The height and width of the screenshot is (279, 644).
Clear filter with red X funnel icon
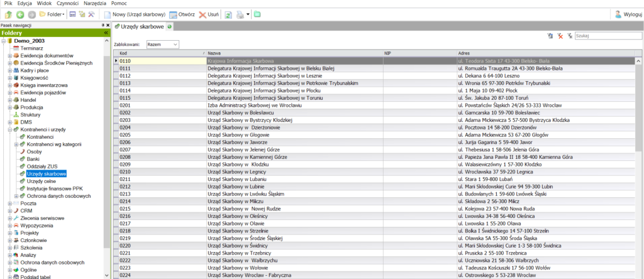[560, 36]
